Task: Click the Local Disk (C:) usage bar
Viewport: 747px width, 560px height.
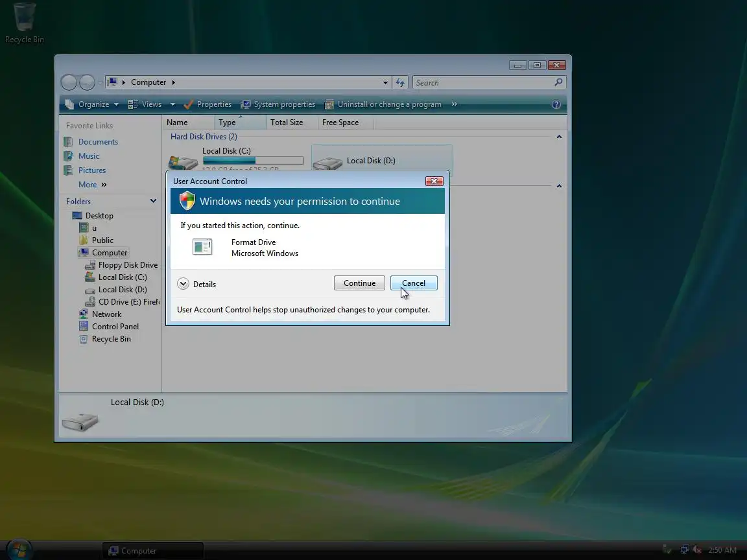Action: [253, 161]
